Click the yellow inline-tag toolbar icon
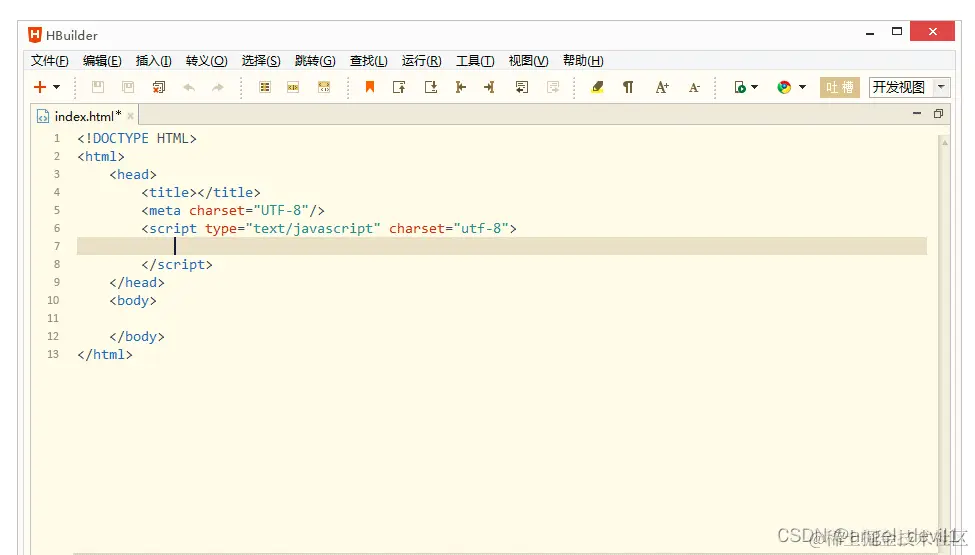 (x=293, y=88)
